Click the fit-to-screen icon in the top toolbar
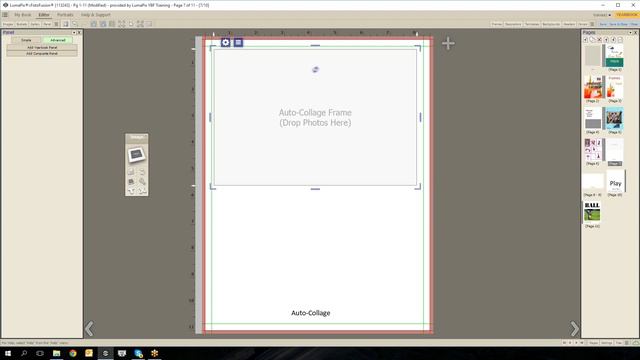The width and height of the screenshot is (640, 360). pyautogui.click(x=122, y=24)
